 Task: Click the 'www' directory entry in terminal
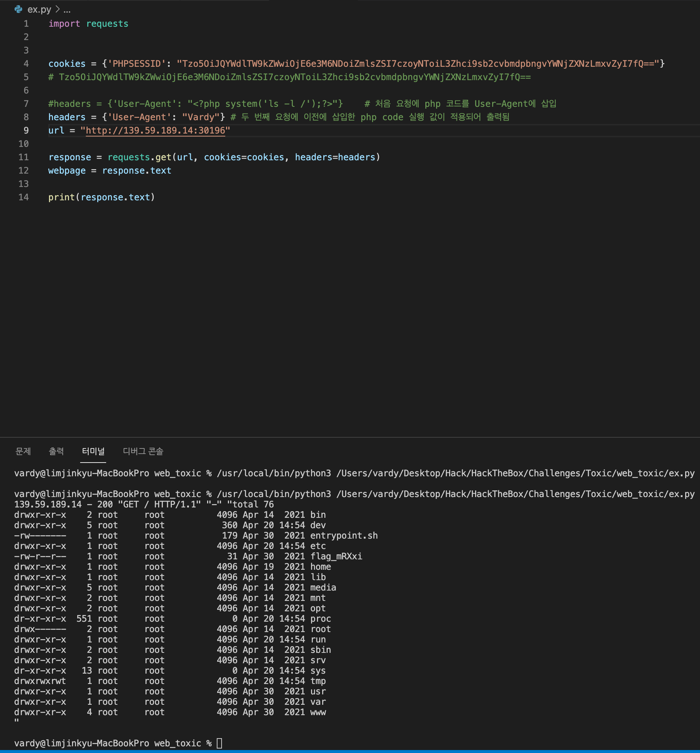318,712
